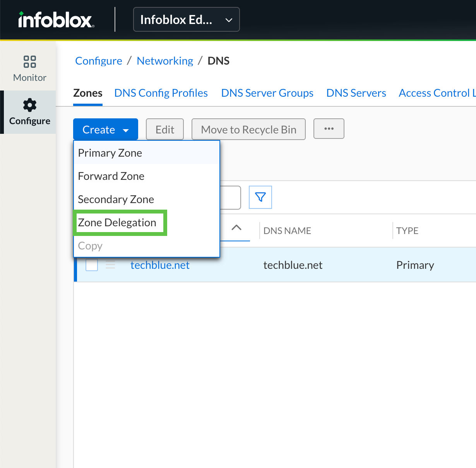Select Primary Zone menu option
This screenshot has width=476, height=468.
coord(110,153)
